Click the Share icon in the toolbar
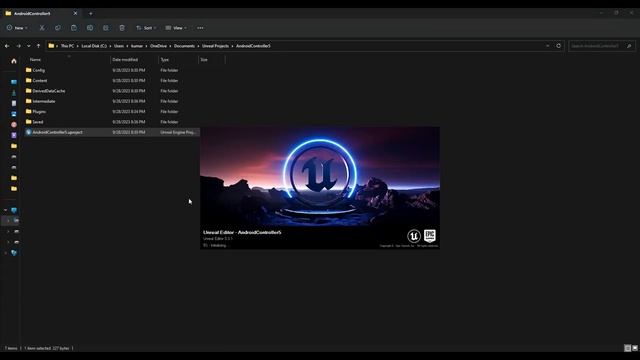This screenshot has width=640, height=360. click(x=106, y=28)
